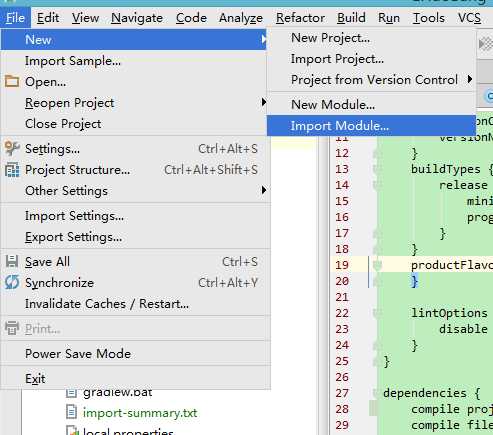Open the Edit menu
The image size is (493, 435).
[x=48, y=18]
